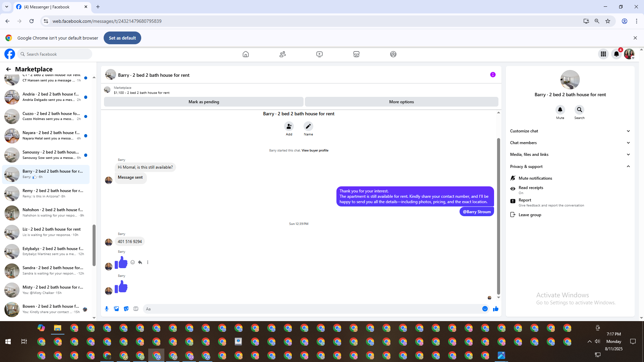Open the Marketplace tab in top navigation
The image size is (644, 362).
pos(356,54)
